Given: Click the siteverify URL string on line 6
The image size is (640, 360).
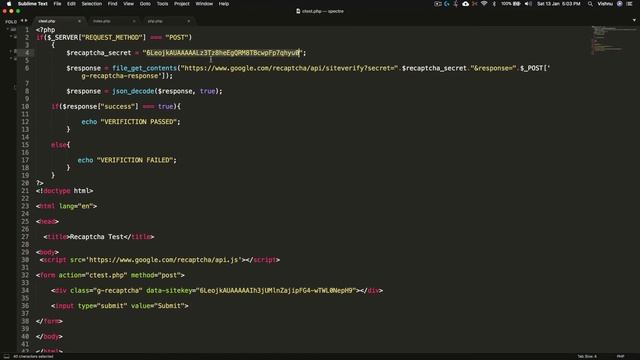Looking at the screenshot, I should coord(289,68).
